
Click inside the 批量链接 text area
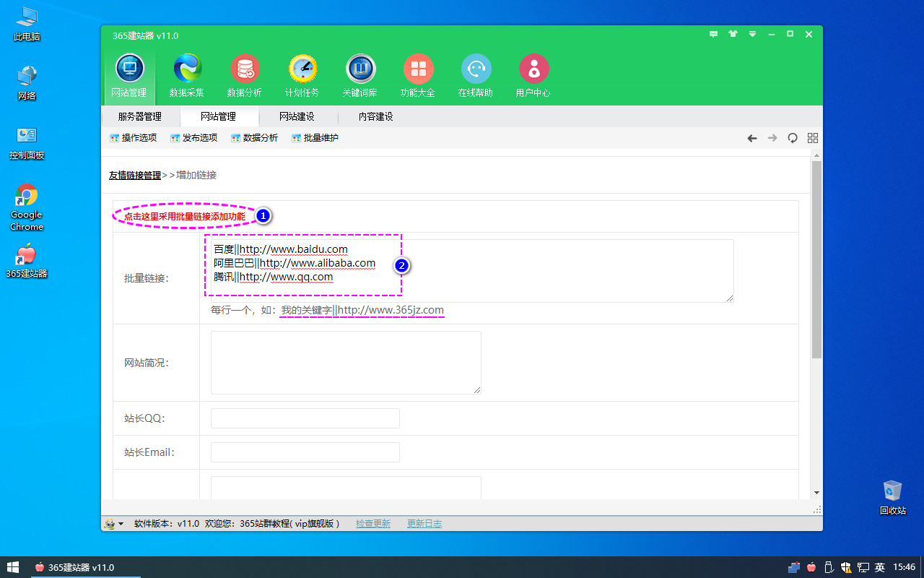point(472,271)
